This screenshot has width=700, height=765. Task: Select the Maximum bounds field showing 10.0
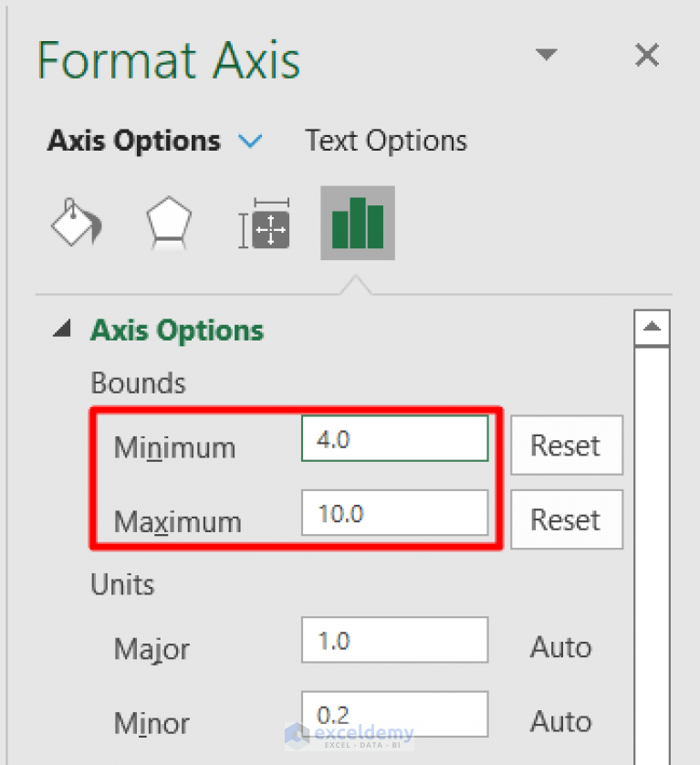click(394, 513)
